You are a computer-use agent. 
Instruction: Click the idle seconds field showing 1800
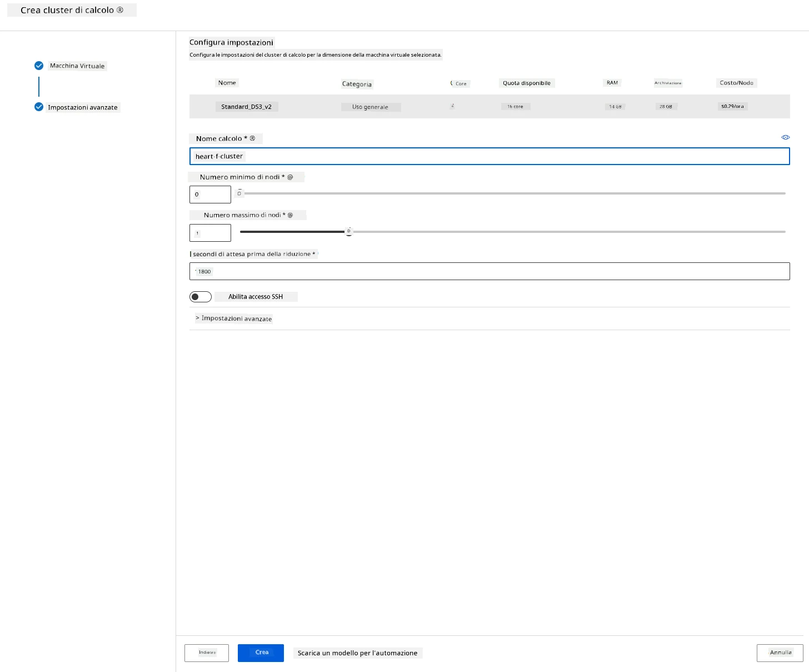[490, 271]
